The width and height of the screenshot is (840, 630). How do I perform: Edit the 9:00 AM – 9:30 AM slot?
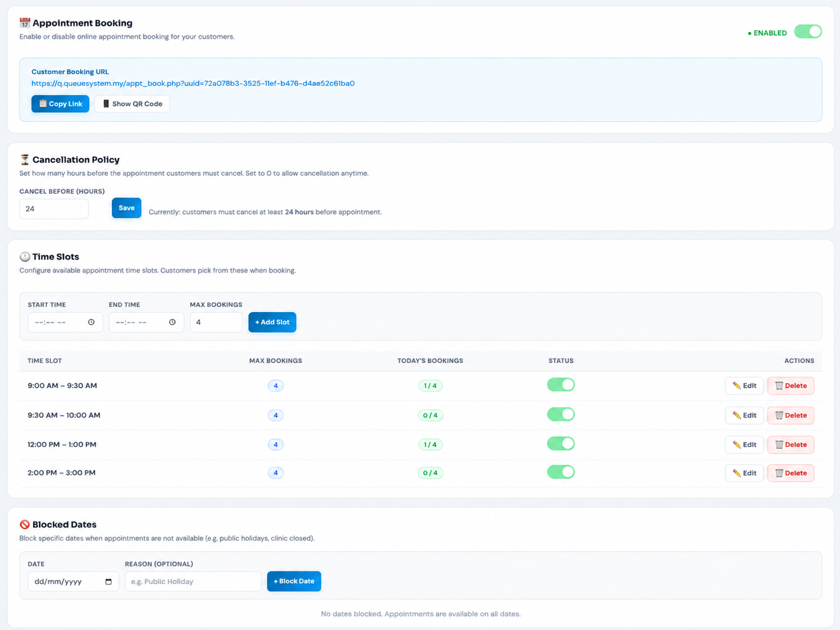click(744, 385)
